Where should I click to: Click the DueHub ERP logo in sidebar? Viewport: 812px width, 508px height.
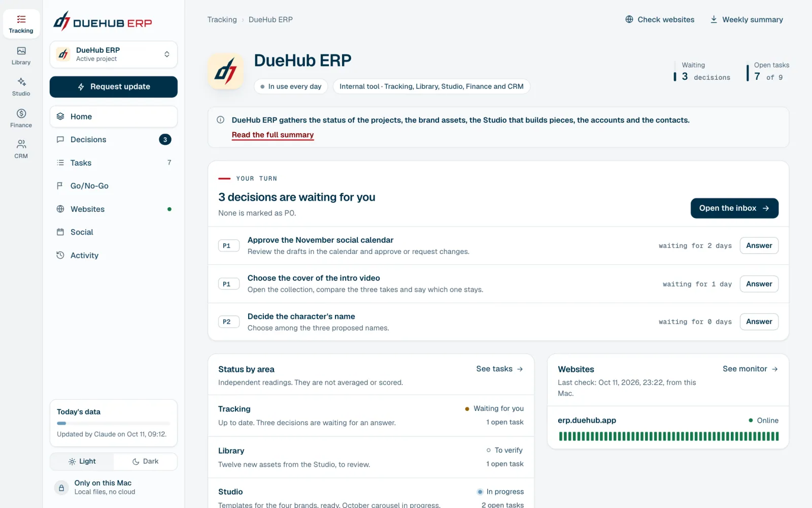tap(103, 21)
